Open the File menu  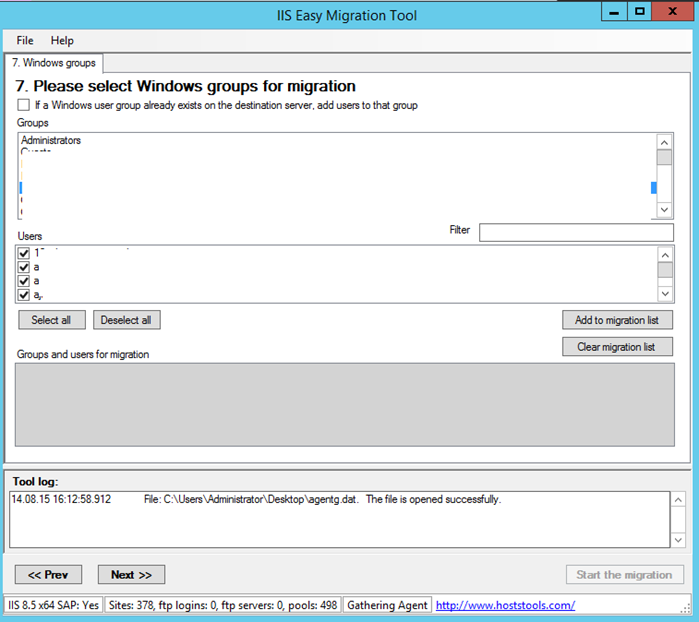(x=25, y=41)
